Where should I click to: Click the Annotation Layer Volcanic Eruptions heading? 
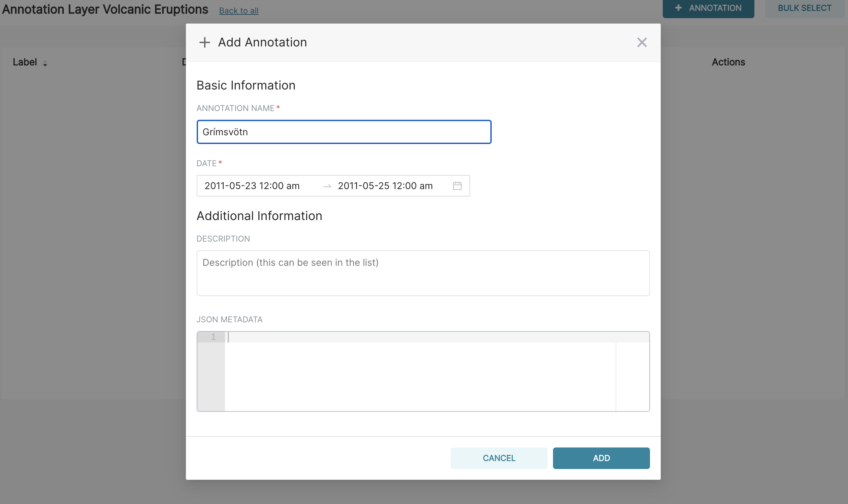coord(105,9)
